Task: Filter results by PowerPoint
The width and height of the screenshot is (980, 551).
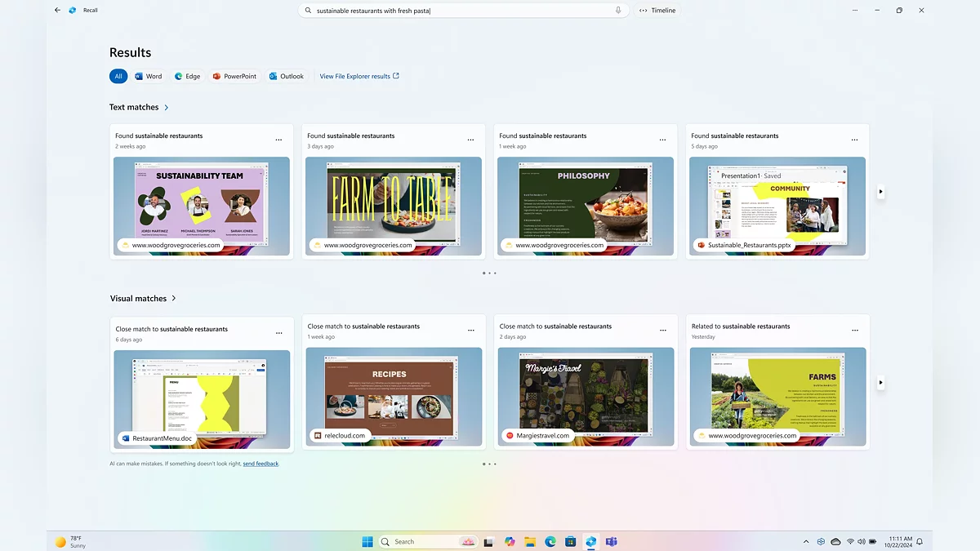Action: click(x=234, y=76)
